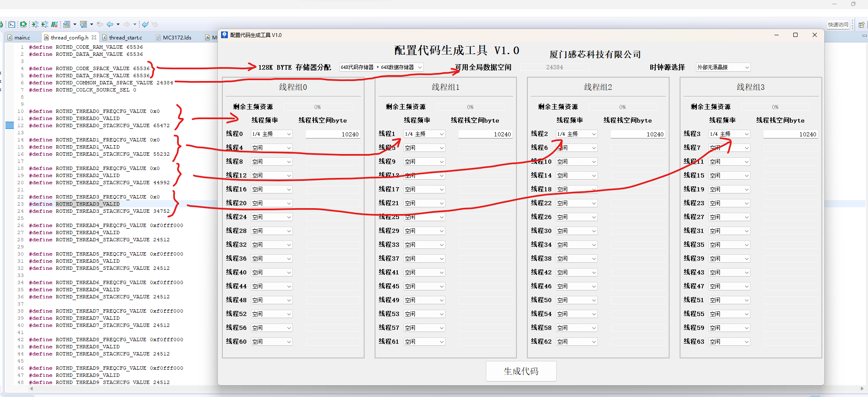Minimize the editor pane using the small bar icon
This screenshot has height=397, width=868.
pos(864,36)
